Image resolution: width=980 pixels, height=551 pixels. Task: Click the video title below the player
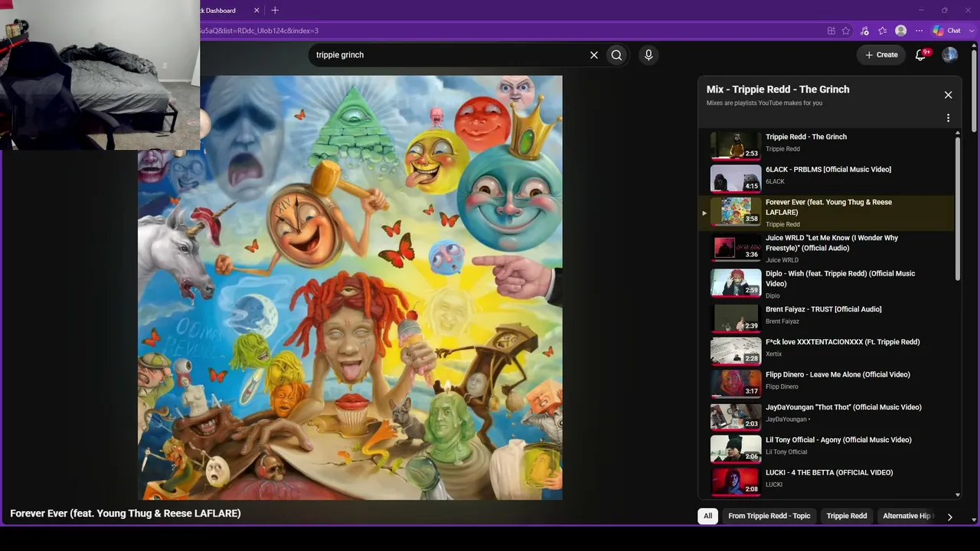click(x=126, y=514)
